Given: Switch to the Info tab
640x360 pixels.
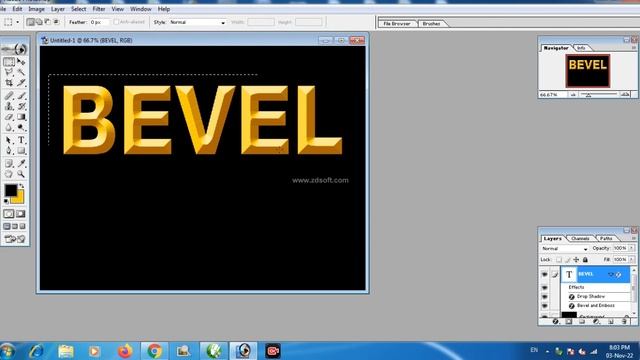Looking at the screenshot, I should (581, 48).
